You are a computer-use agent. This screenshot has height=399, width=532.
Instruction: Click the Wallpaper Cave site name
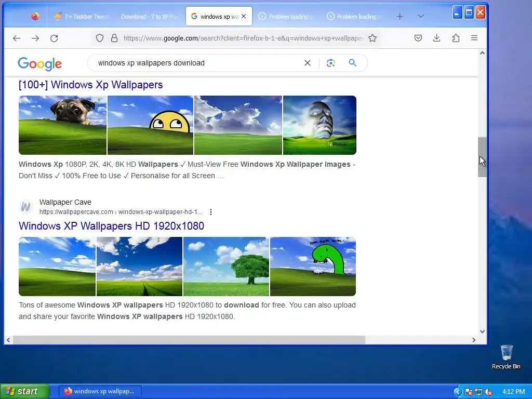(65, 202)
